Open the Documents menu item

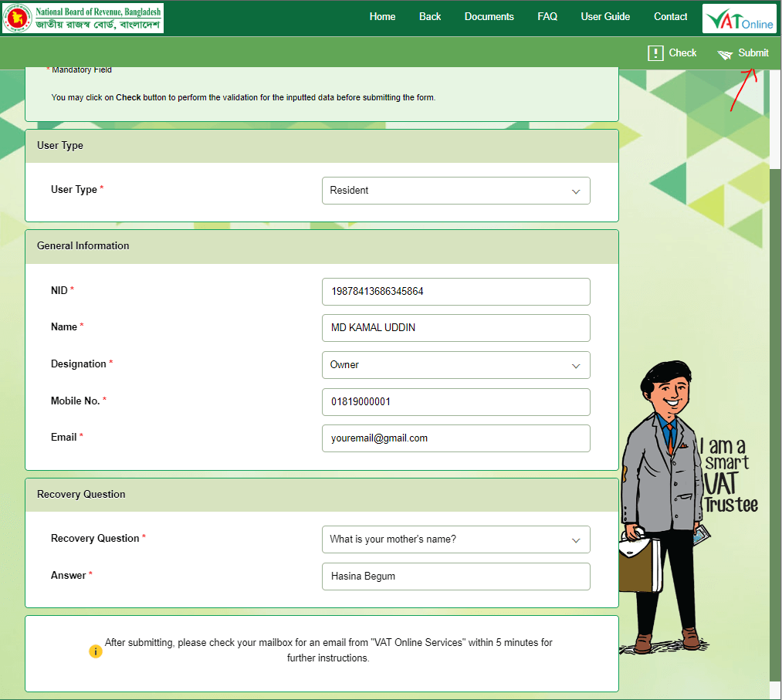(x=489, y=17)
